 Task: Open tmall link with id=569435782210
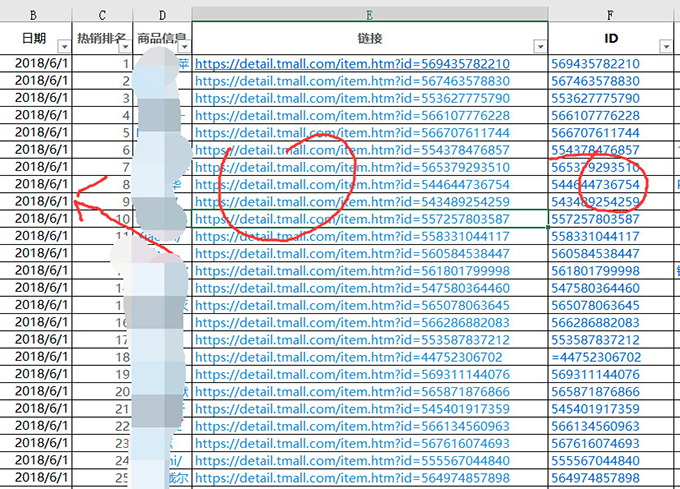click(x=352, y=64)
